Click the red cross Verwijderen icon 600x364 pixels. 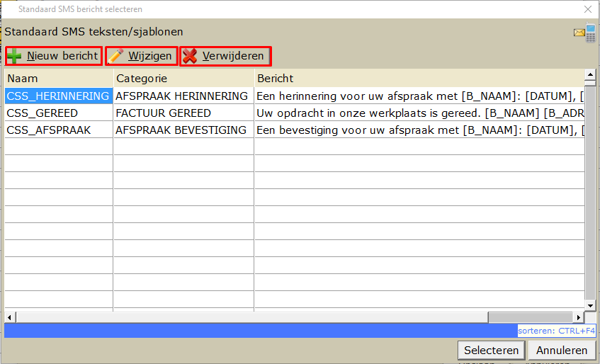189,56
